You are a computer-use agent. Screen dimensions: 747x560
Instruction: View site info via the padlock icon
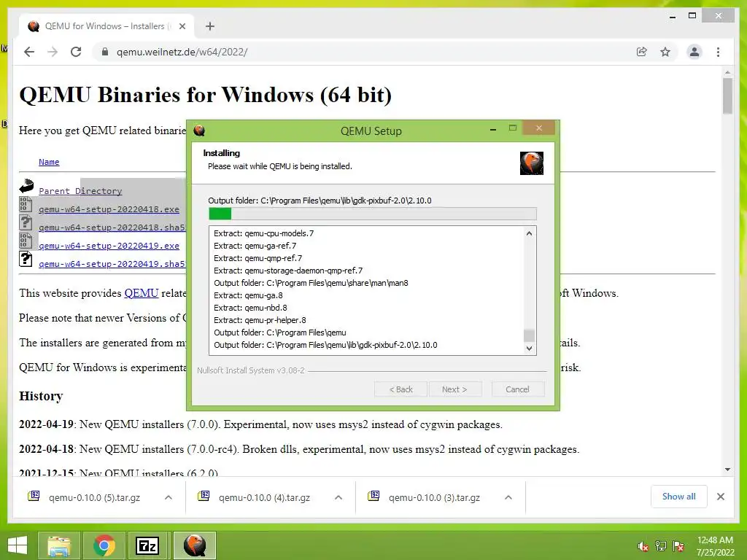[x=105, y=52]
